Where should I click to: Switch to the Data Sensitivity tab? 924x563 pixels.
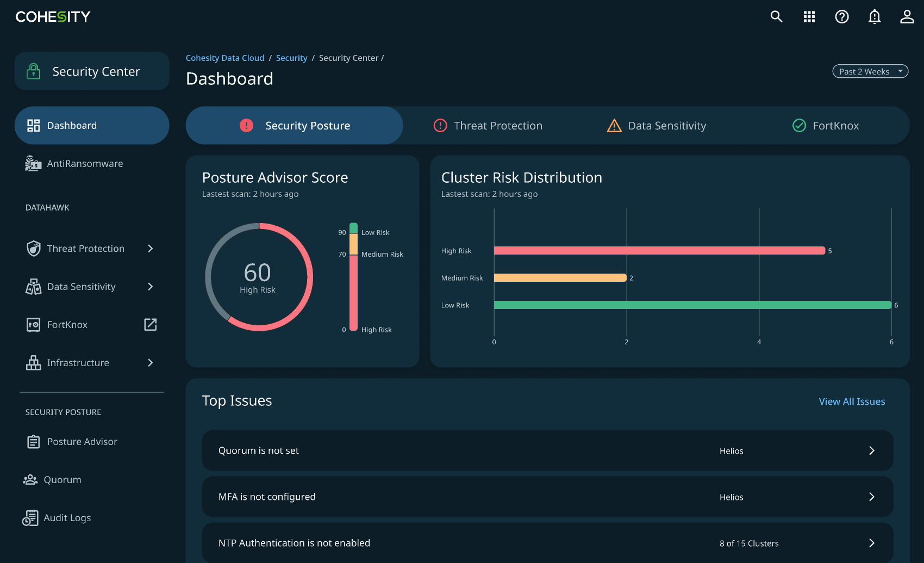[657, 126]
